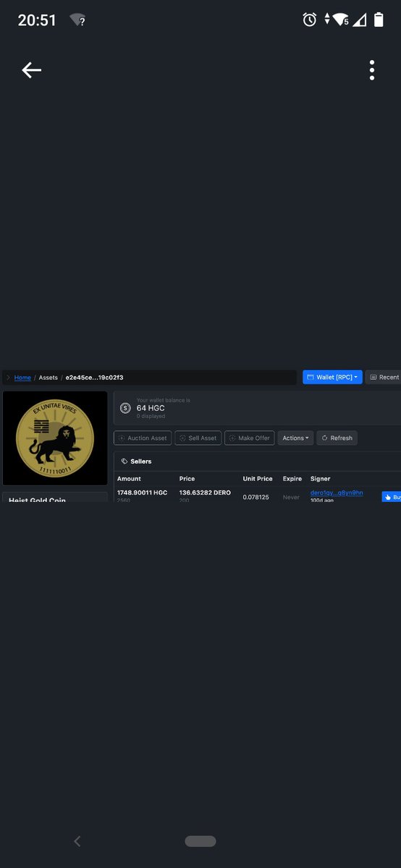Click the wallet balance dollar icon
The height and width of the screenshot is (868, 401).
tap(125, 408)
